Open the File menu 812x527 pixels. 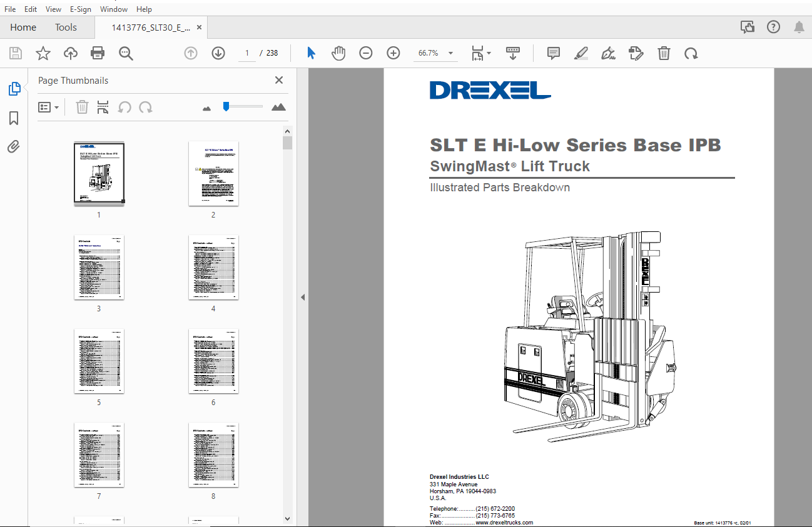(10, 9)
